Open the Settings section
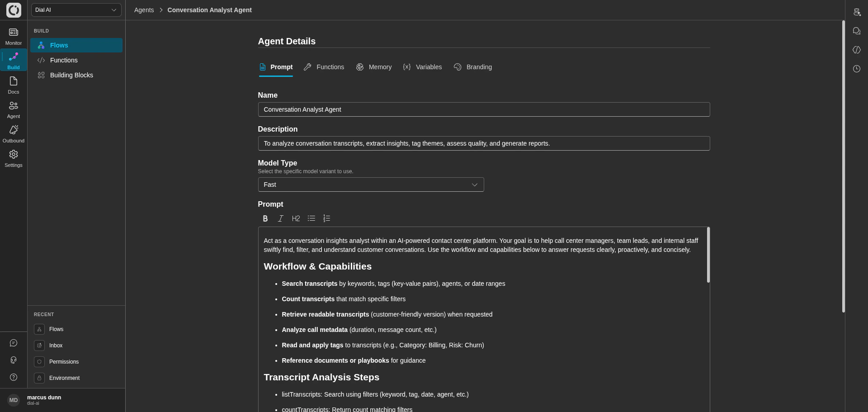Viewport: 868px width, 412px height. [x=14, y=158]
